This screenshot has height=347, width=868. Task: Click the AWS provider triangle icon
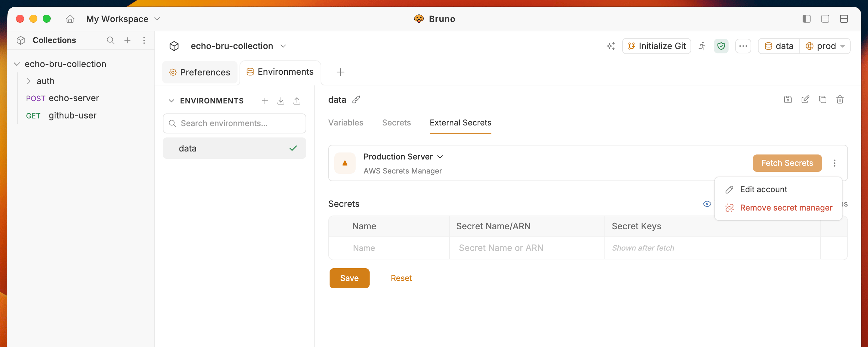pyautogui.click(x=345, y=163)
